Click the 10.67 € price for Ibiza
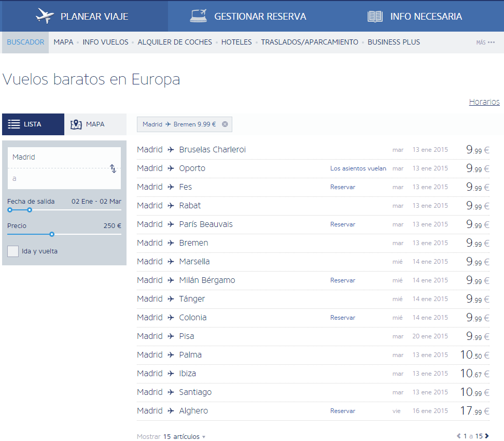Screen dimensions: 504x441 [x=475, y=373]
